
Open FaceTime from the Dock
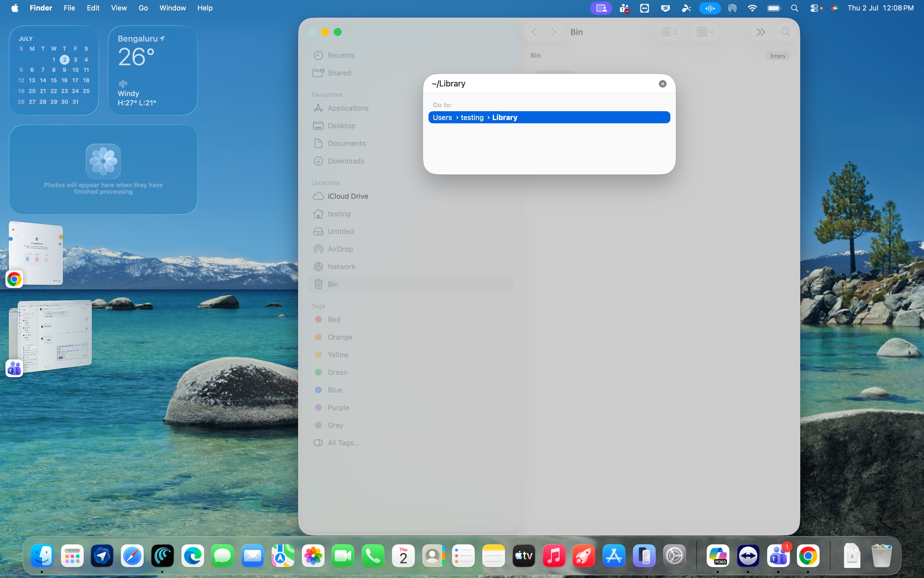(343, 555)
